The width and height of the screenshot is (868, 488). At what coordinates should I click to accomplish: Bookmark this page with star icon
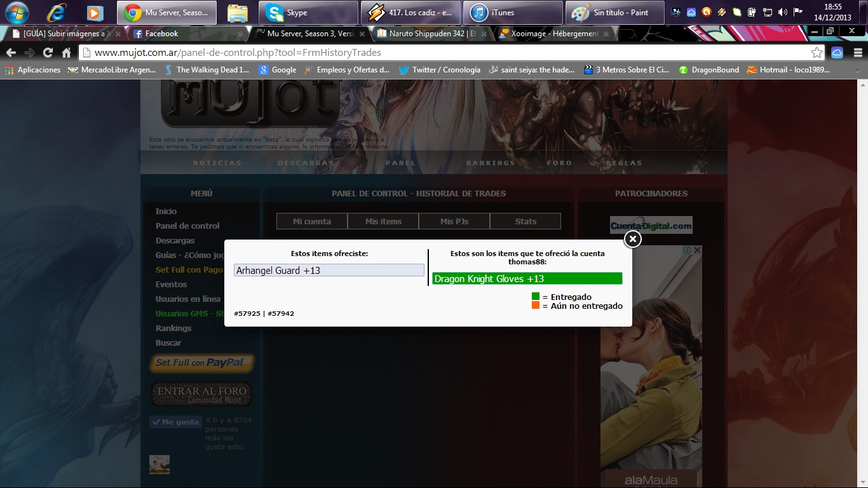tap(817, 53)
